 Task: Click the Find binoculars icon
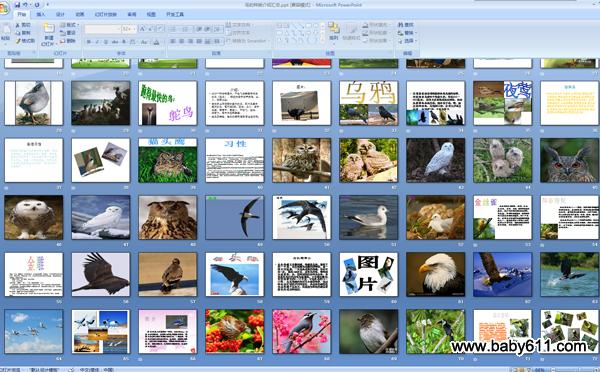(x=400, y=25)
